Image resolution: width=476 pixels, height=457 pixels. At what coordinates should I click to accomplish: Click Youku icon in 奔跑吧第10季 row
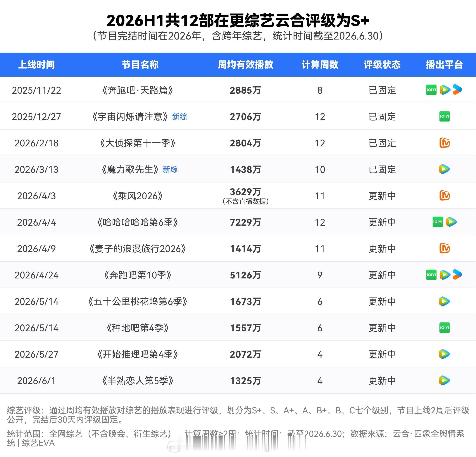click(x=457, y=274)
